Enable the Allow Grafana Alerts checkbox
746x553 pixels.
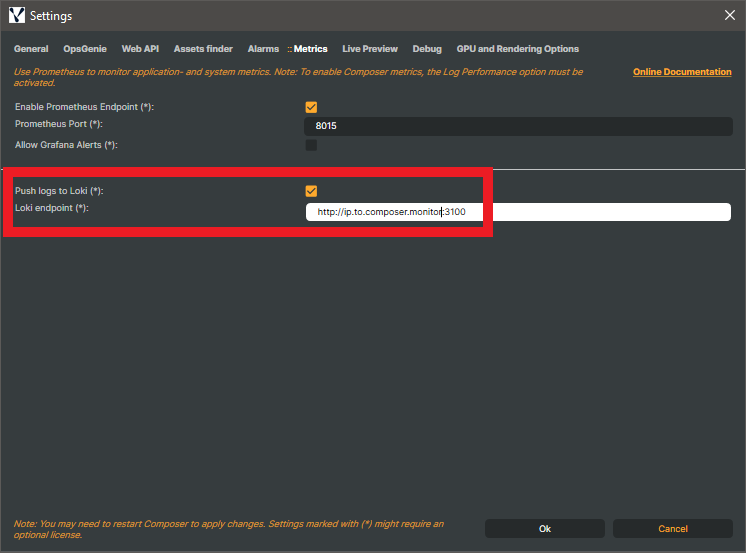pos(311,145)
